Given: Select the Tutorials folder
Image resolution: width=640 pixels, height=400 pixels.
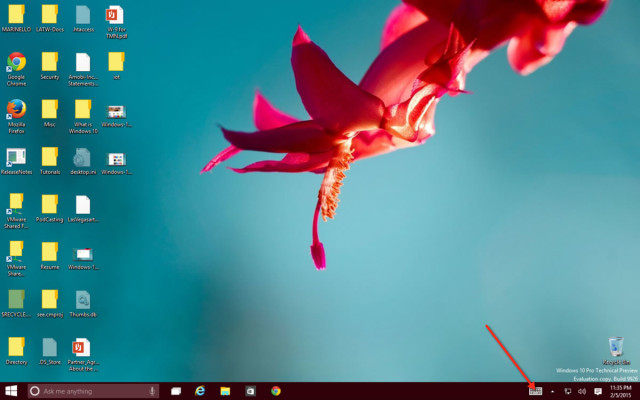Looking at the screenshot, I should point(50,161).
